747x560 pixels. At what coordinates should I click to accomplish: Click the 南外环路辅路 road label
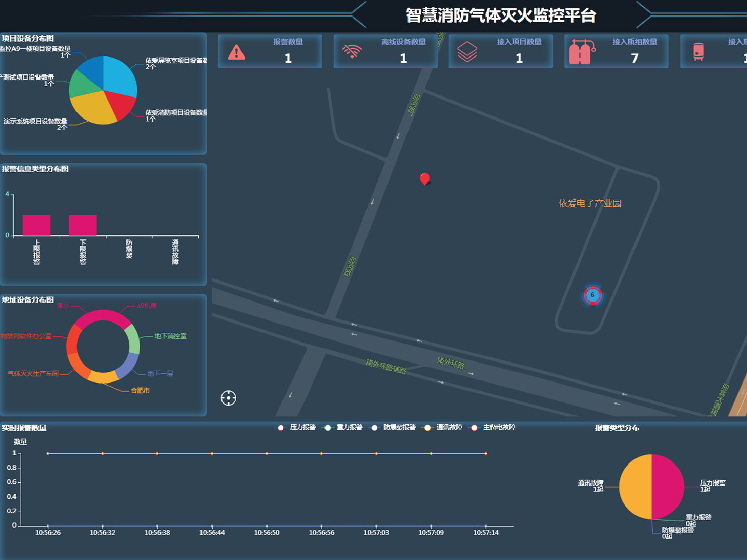(x=386, y=366)
